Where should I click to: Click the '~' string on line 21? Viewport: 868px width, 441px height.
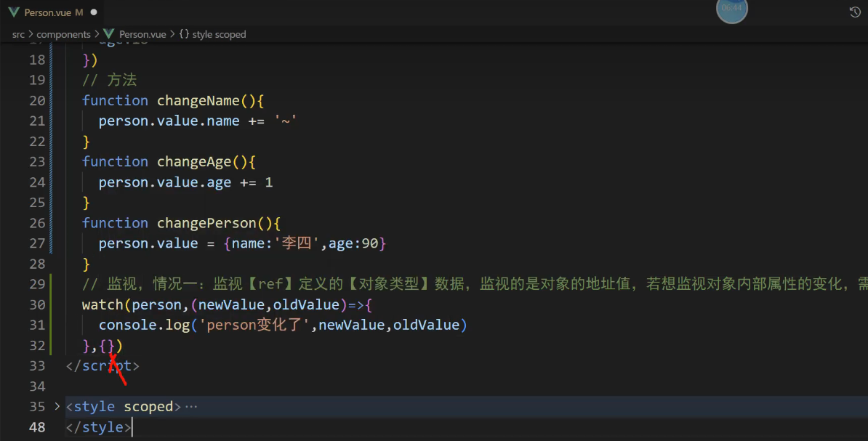pos(286,121)
